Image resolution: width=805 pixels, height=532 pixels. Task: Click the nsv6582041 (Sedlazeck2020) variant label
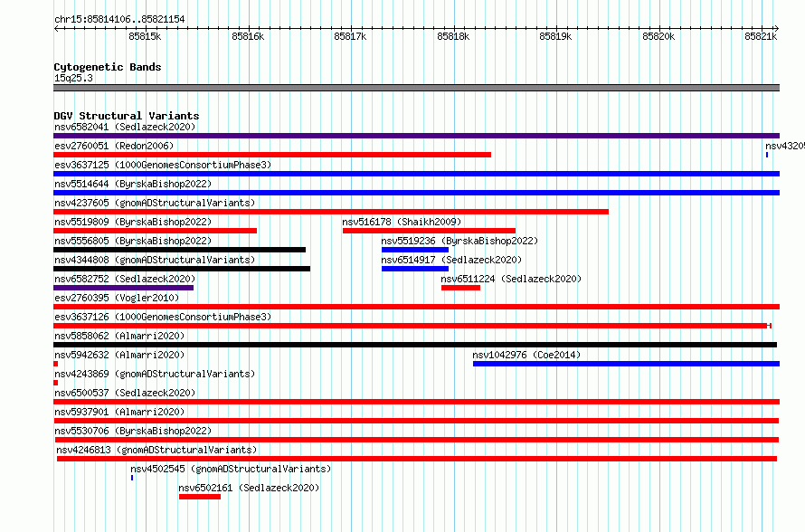coord(125,127)
